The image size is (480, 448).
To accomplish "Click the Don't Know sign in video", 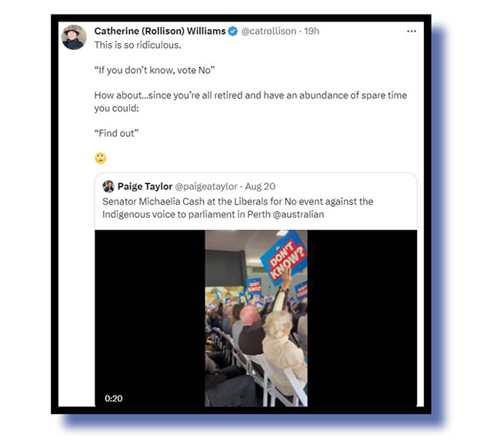I will pos(284,258).
